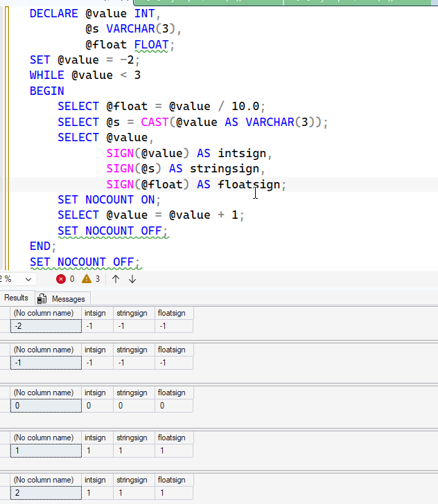Go to next issue with down arrow

pos(132,279)
